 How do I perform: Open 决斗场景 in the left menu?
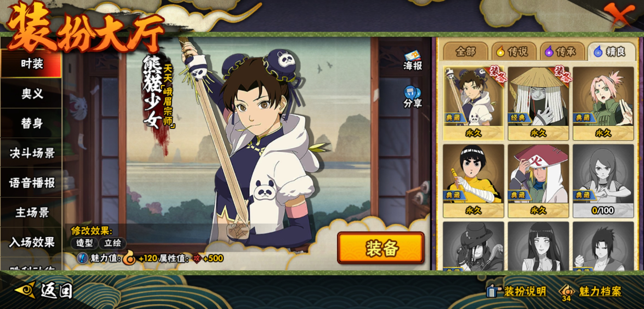coord(32,153)
